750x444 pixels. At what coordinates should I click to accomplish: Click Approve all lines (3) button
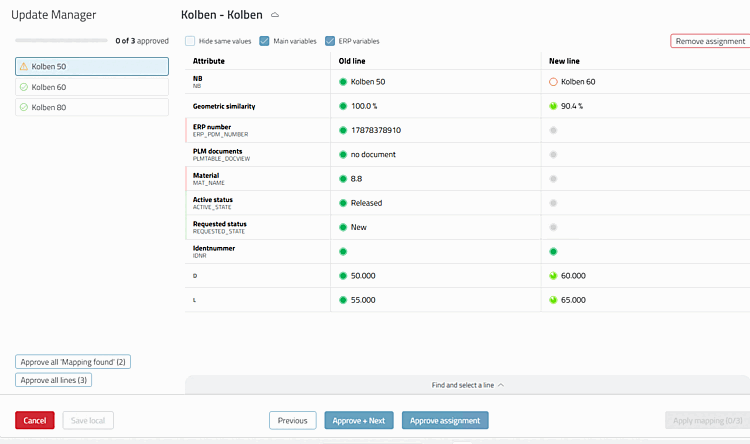(54, 380)
